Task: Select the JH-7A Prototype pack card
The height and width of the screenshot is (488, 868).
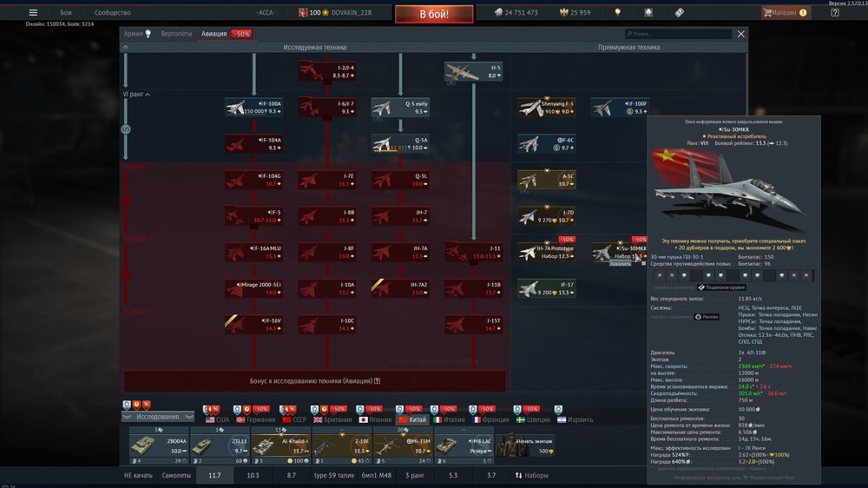Action: (x=546, y=252)
